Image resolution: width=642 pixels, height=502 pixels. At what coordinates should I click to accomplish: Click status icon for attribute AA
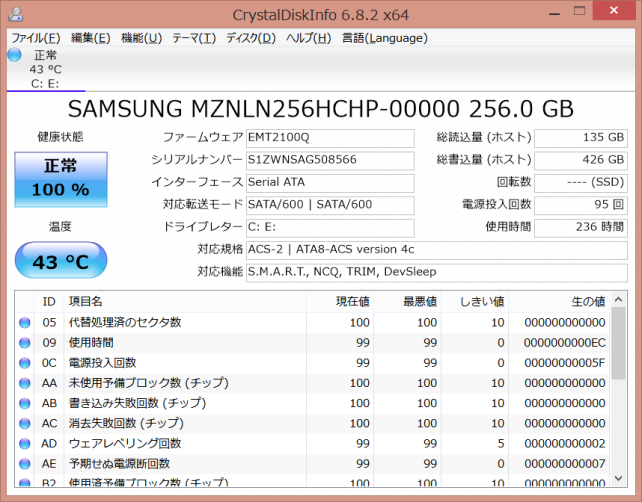tap(25, 383)
